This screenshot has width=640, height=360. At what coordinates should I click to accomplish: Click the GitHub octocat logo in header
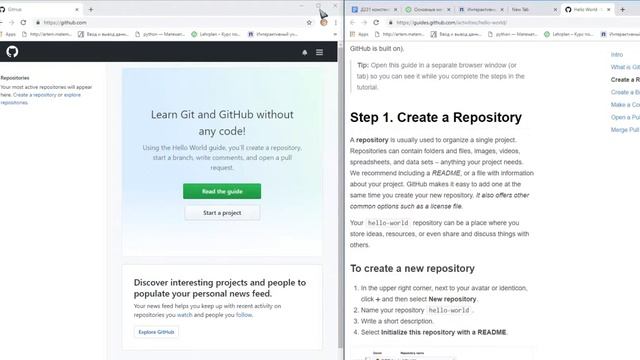coord(12,52)
